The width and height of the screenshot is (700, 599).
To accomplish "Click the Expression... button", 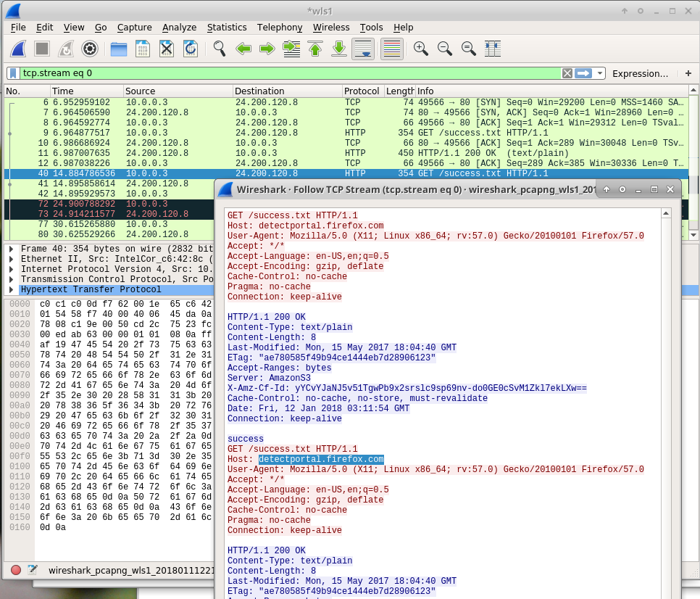I will tap(640, 74).
